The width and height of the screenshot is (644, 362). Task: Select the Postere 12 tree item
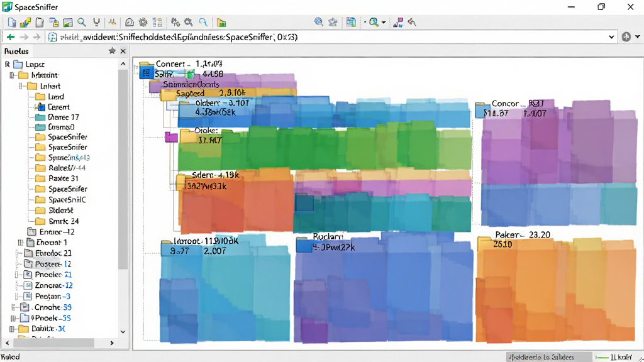coord(53,264)
